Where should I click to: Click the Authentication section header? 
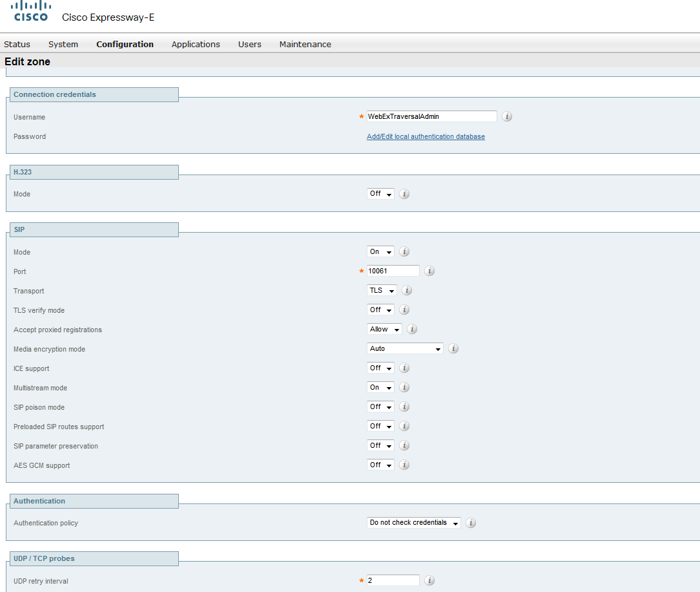click(x=94, y=501)
